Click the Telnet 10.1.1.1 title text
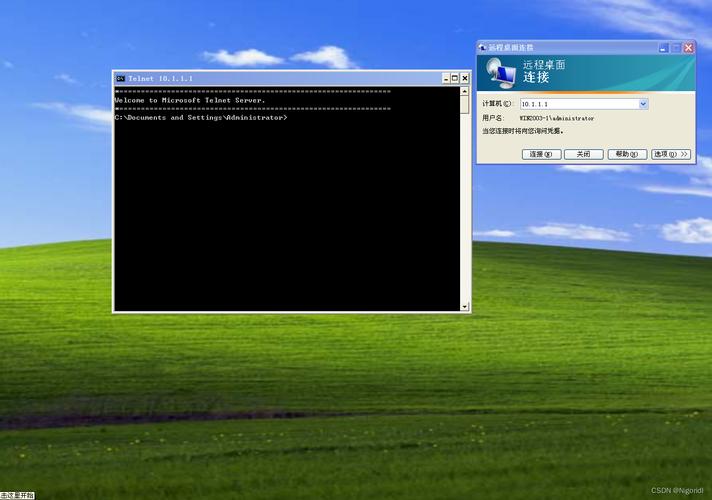Screen dimensions: 712x500 160,79
